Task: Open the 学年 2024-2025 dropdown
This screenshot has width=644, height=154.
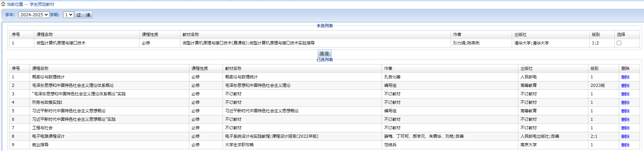Action: (x=34, y=15)
